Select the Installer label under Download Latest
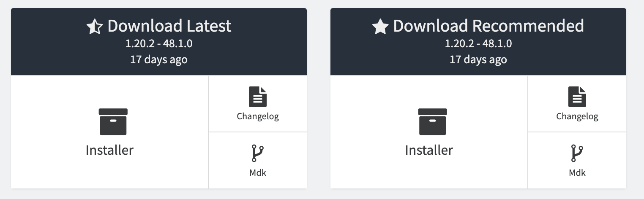 click(x=109, y=150)
